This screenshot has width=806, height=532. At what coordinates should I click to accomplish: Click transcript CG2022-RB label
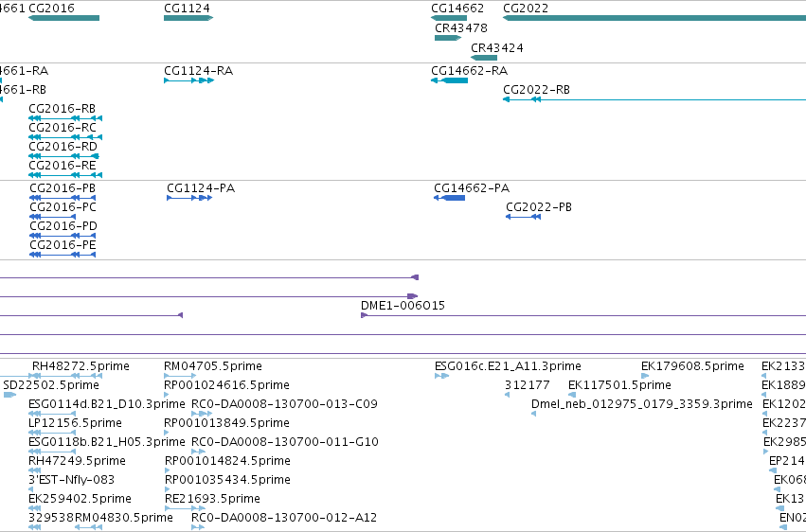pyautogui.click(x=537, y=89)
